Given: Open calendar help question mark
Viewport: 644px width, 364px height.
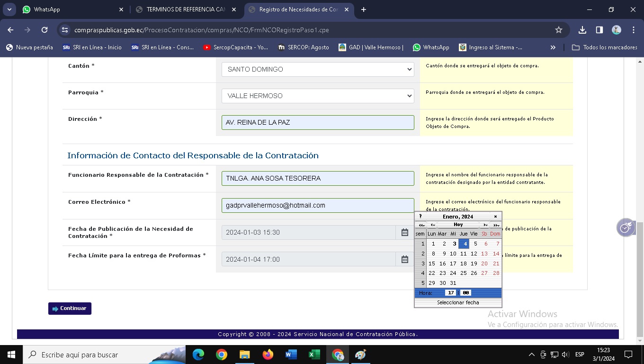Looking at the screenshot, I should 420,217.
